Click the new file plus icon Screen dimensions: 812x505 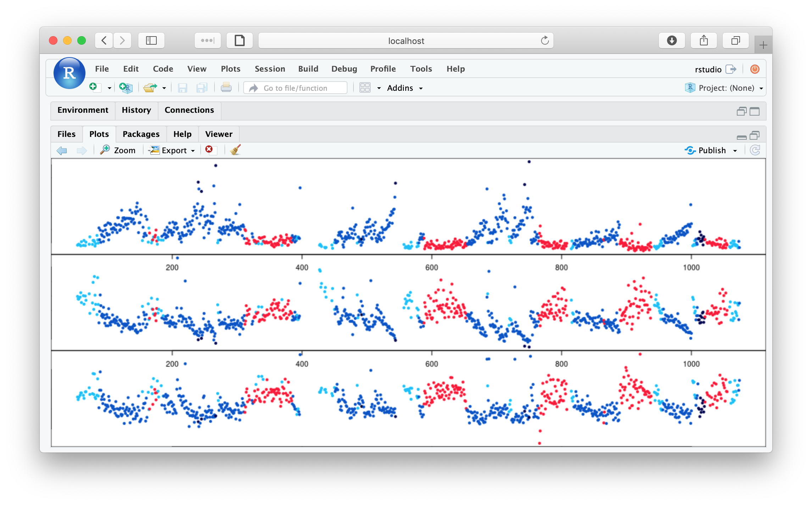pyautogui.click(x=94, y=87)
